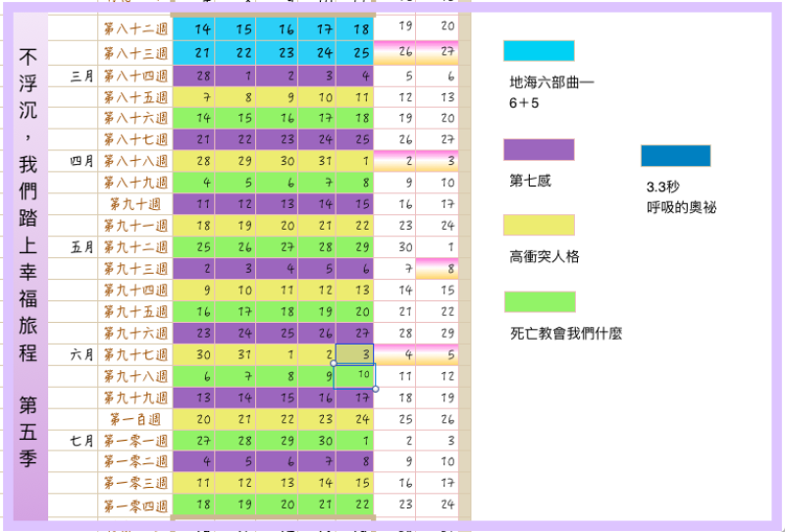Click pink-shaded cell 8 in 第九十三週 row
Image resolution: width=785 pixels, height=532 pixels.
(x=437, y=269)
